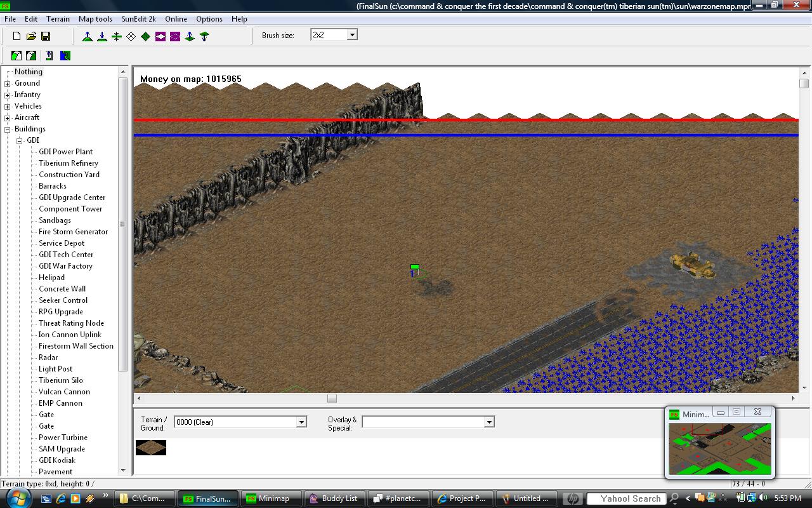Click the green waypoint flag on the map
The width and height of the screenshot is (812, 508).
click(x=414, y=269)
